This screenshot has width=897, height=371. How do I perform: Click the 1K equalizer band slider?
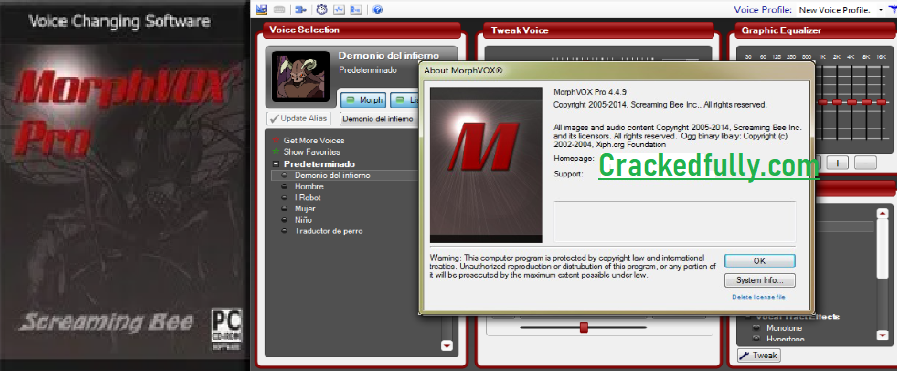[823, 102]
